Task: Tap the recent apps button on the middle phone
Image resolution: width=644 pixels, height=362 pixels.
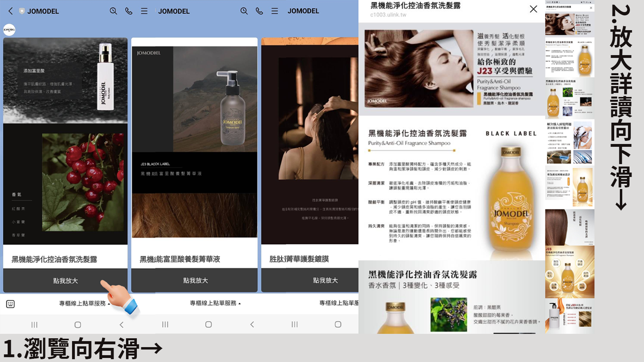Action: (x=165, y=325)
